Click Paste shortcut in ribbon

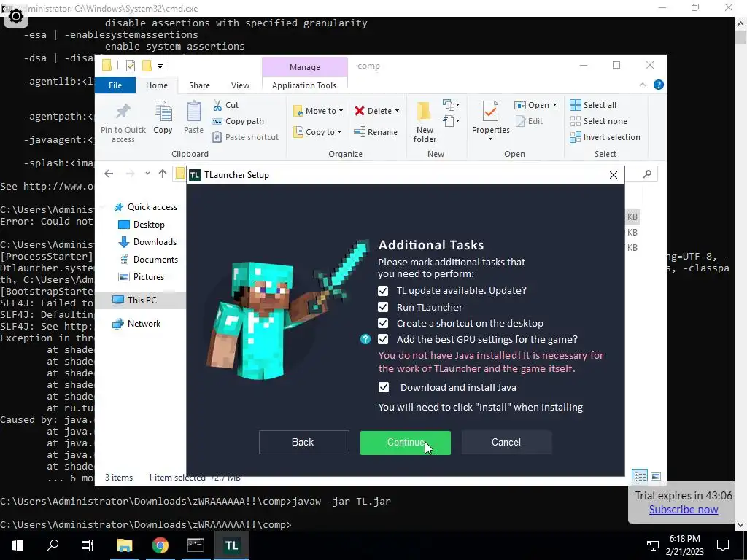[x=245, y=137]
